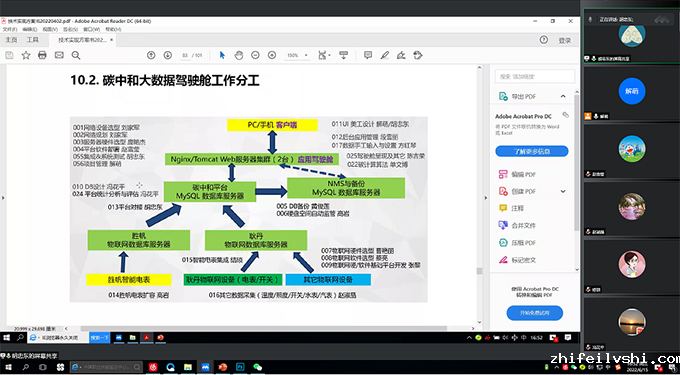Add a comment with speech bubble icon
Screen dimensions: 680x375
(368, 55)
